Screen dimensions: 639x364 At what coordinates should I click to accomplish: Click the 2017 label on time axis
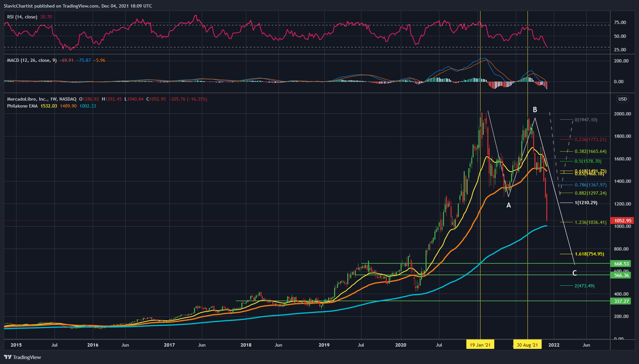[x=169, y=345]
